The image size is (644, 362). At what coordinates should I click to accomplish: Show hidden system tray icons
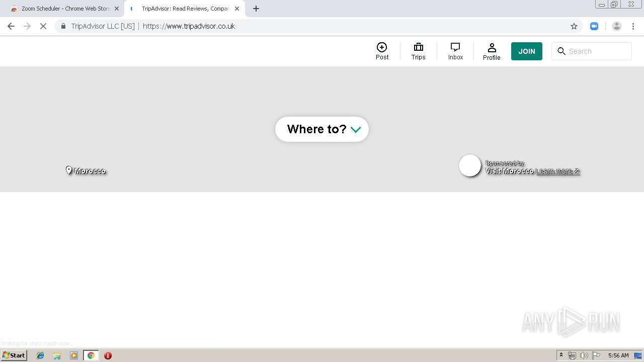561,355
